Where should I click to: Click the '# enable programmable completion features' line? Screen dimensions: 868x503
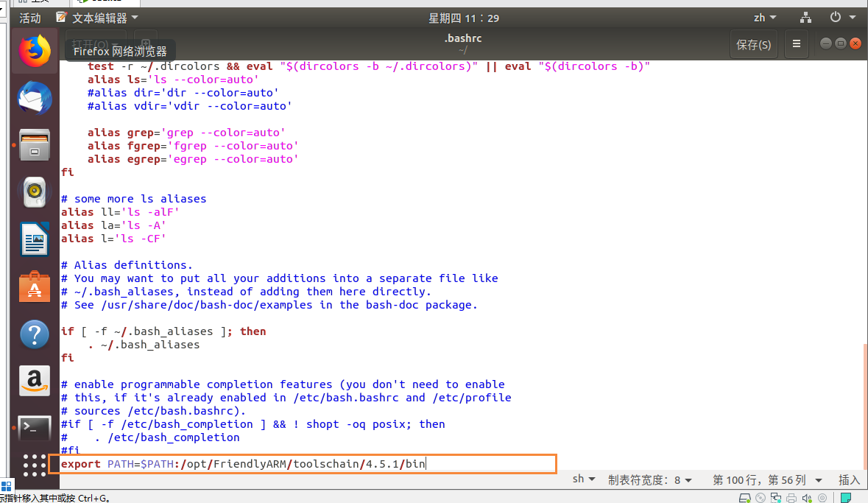tap(283, 384)
